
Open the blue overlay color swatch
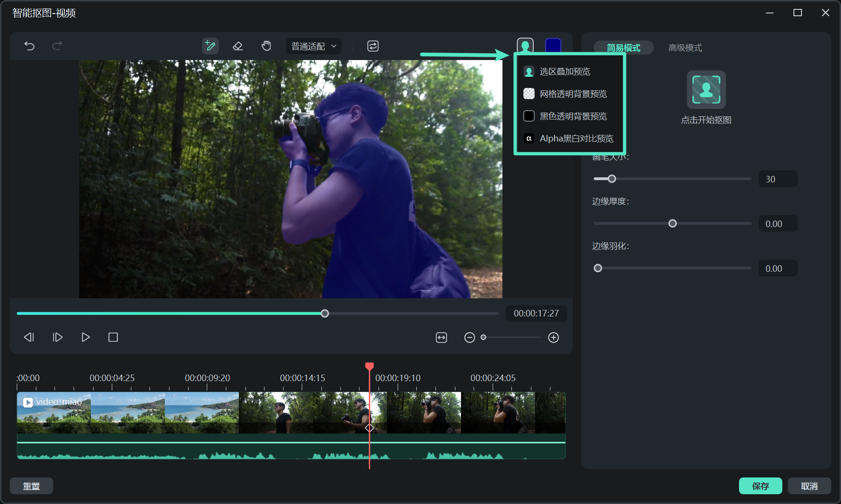[x=553, y=46]
